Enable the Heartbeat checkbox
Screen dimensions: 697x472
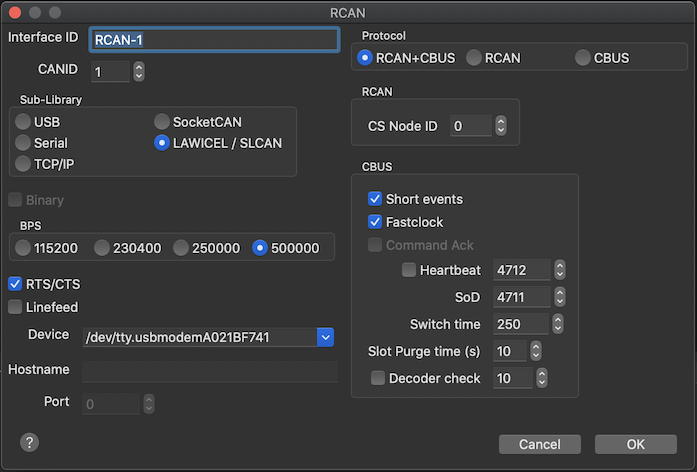pyautogui.click(x=408, y=271)
